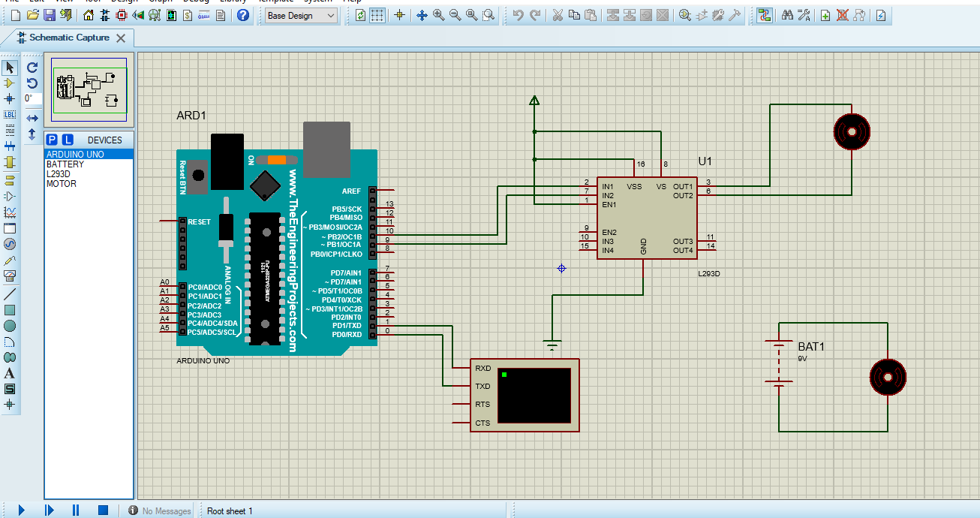Open the No Messages log

click(x=160, y=511)
